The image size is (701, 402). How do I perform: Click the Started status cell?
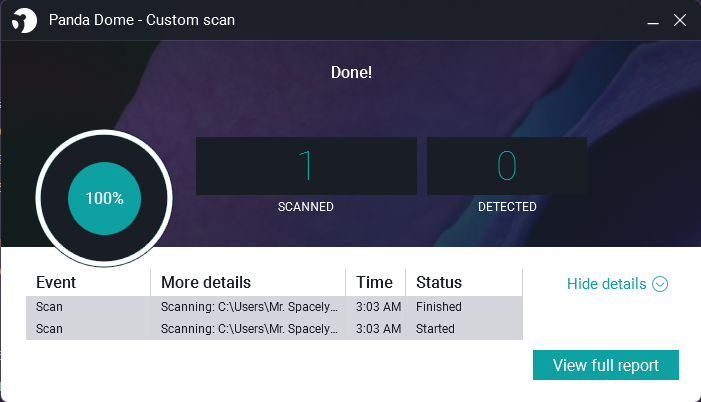coord(435,329)
